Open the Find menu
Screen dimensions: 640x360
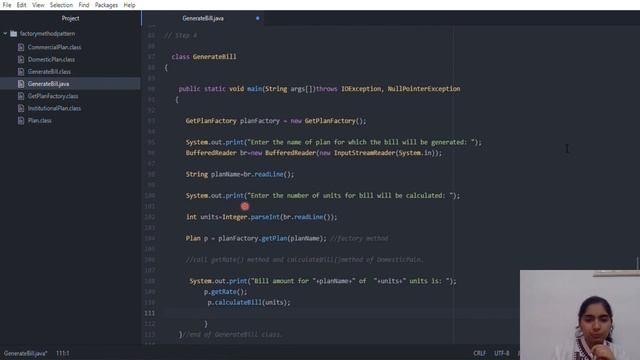(84, 5)
